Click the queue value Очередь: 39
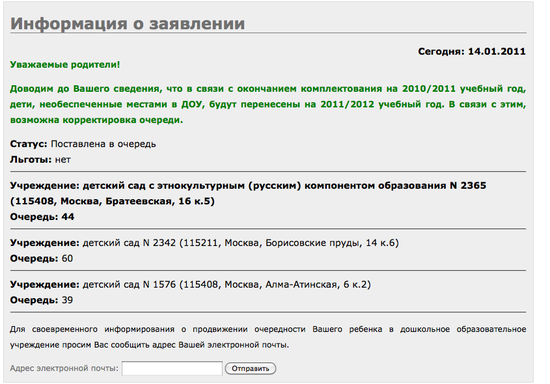550x384 pixels. pos(41,300)
